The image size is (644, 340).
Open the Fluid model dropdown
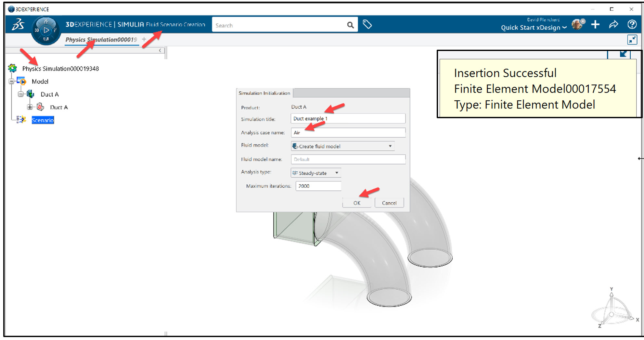(x=390, y=146)
